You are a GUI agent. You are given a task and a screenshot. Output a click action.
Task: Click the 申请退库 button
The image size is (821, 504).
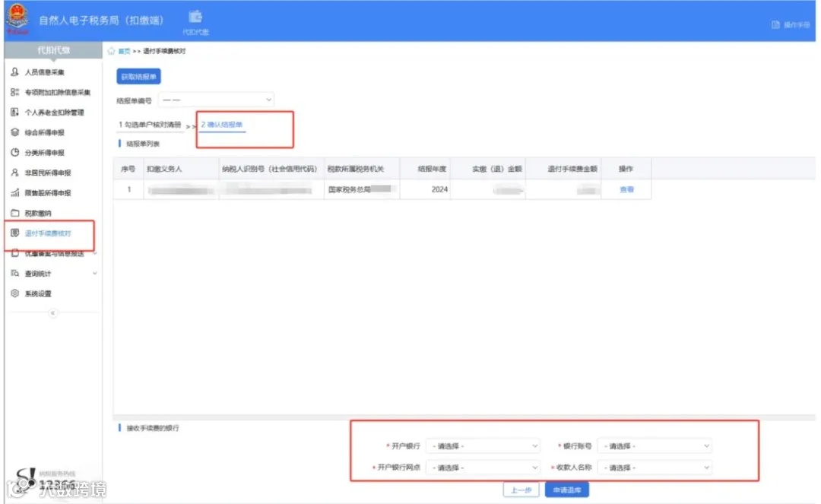[567, 490]
